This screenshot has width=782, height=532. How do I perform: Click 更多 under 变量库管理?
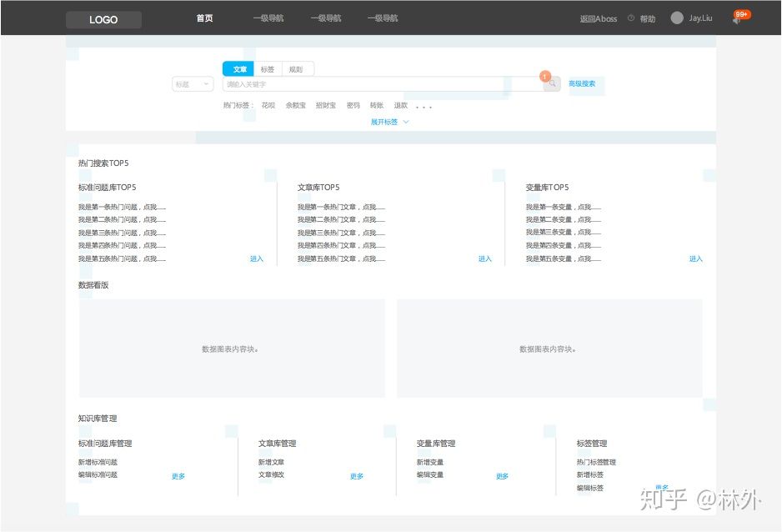click(x=502, y=476)
